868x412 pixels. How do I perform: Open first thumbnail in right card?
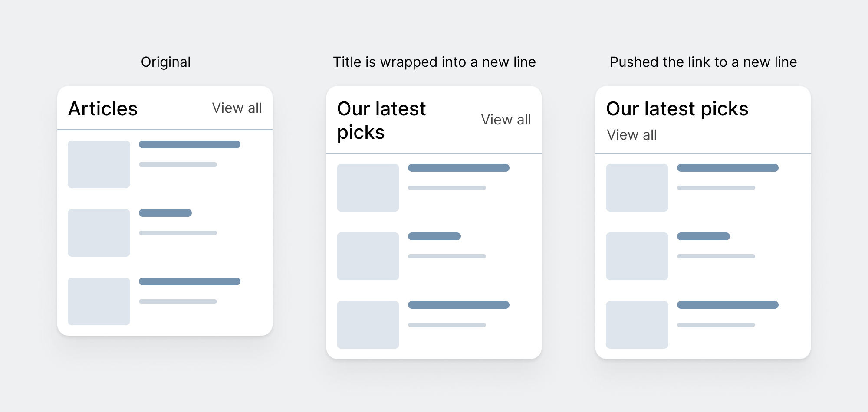(637, 188)
